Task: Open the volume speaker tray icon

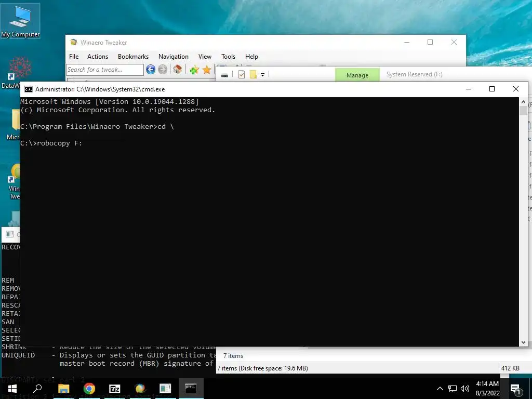Action: click(x=465, y=389)
